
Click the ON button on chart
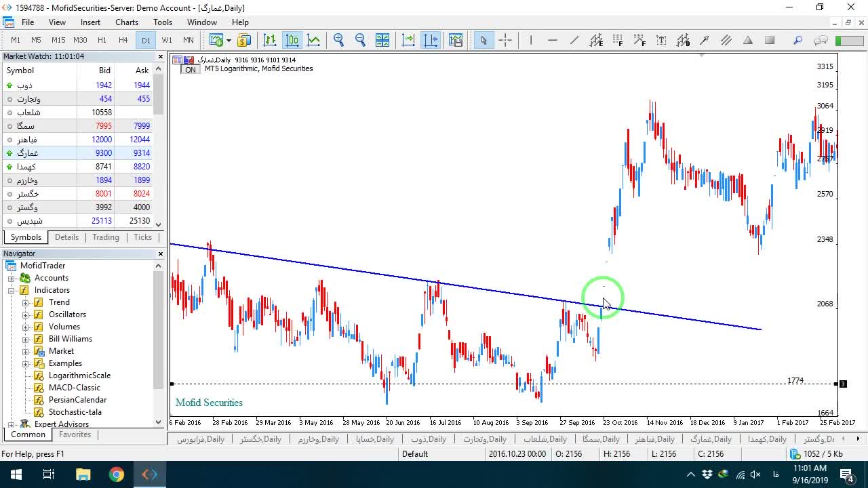click(191, 70)
